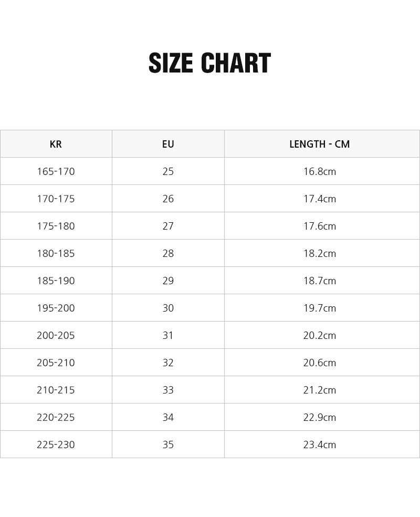This screenshot has width=420, height=517.
Task: Click EU size 33 cell
Action: (168, 390)
